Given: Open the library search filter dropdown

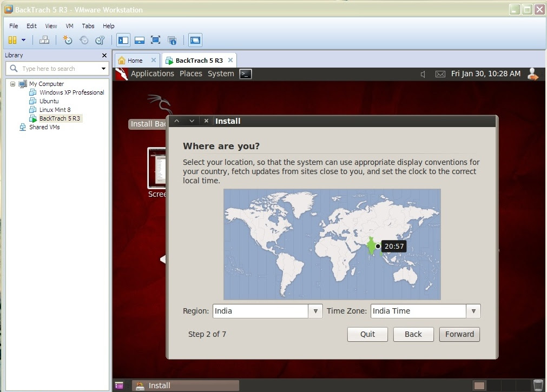Looking at the screenshot, I should click(103, 69).
